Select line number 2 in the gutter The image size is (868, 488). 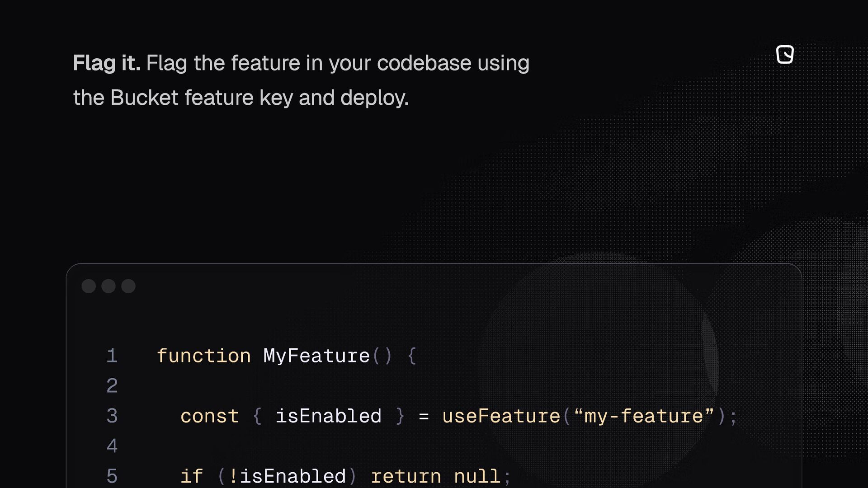tap(112, 386)
